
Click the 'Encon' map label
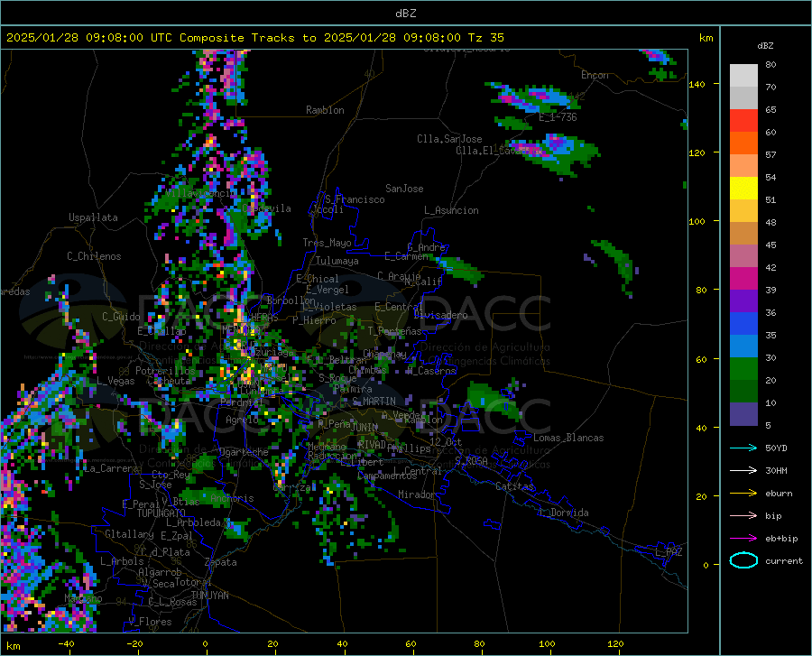595,75
